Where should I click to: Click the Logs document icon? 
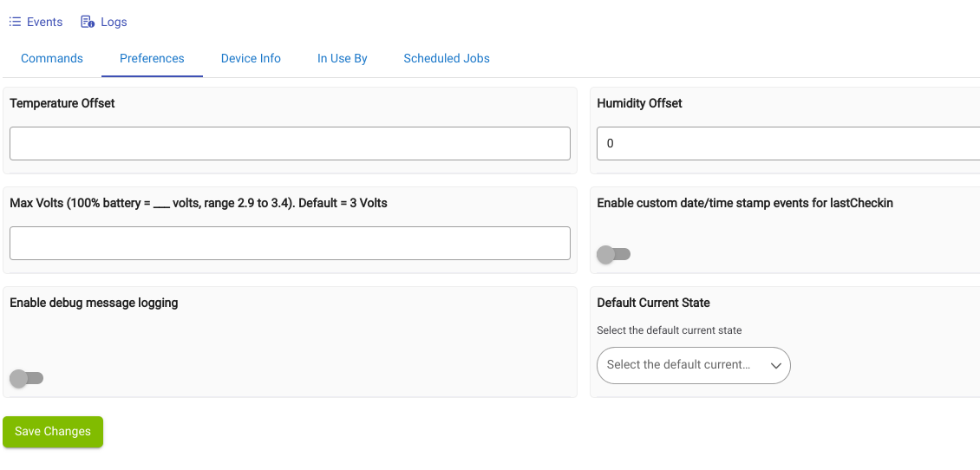[x=88, y=22]
